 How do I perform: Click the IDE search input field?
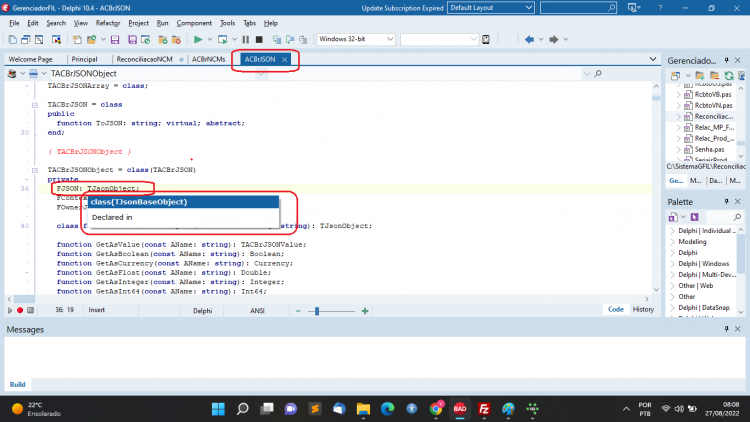[578, 8]
